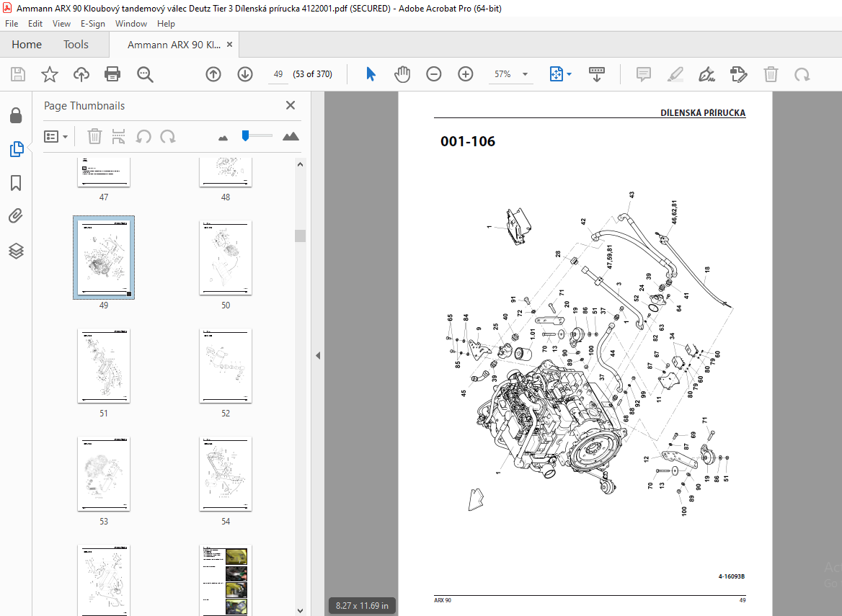Screen dimensions: 842x616
Task: Open the Sign document pen tool
Action: click(x=706, y=74)
